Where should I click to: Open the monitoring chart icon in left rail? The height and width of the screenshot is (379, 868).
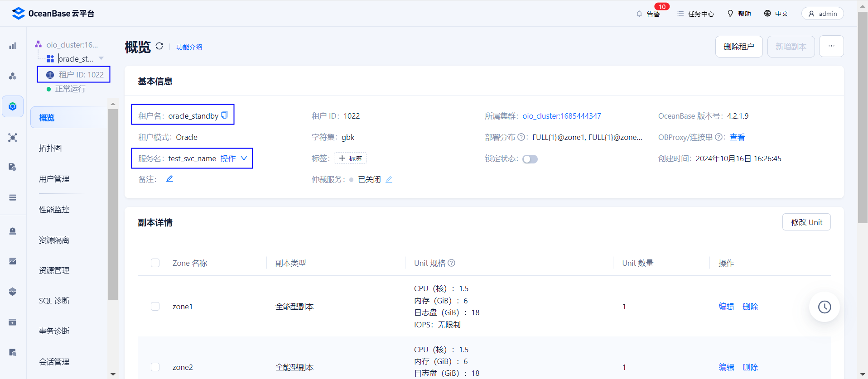pos(13,261)
